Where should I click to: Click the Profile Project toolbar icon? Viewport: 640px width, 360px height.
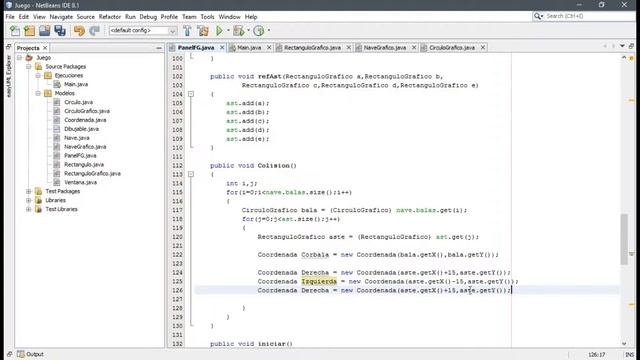258,31
